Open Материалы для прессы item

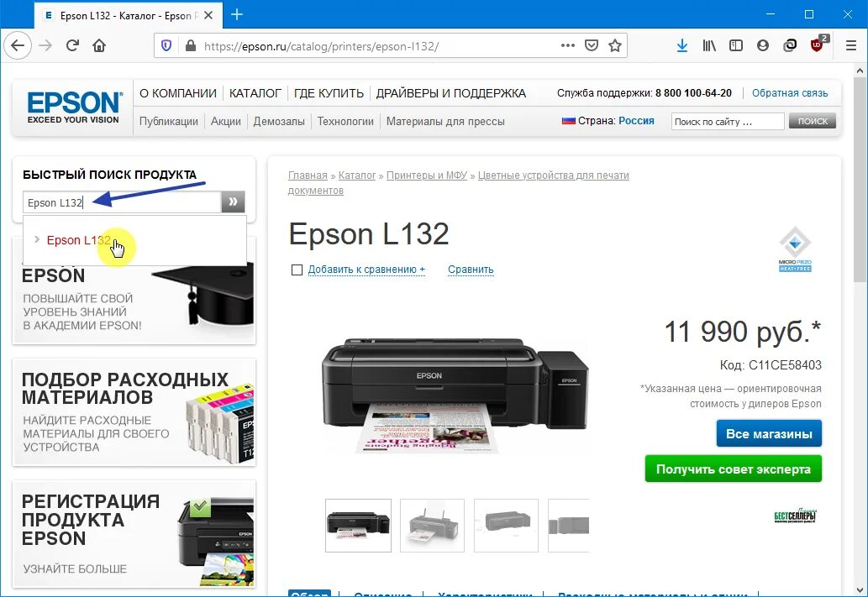pos(445,121)
